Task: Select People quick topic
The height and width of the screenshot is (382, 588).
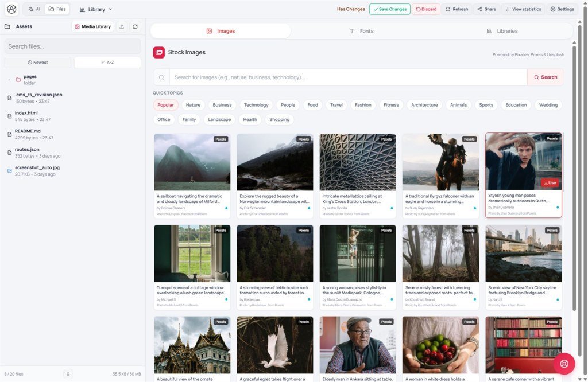Action: [288, 105]
